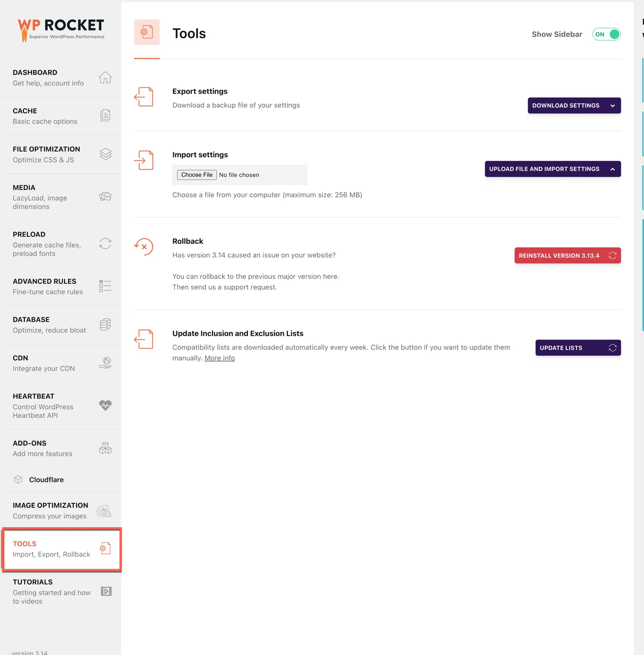Click Reinstall Version 3.13.4 button

(x=567, y=255)
